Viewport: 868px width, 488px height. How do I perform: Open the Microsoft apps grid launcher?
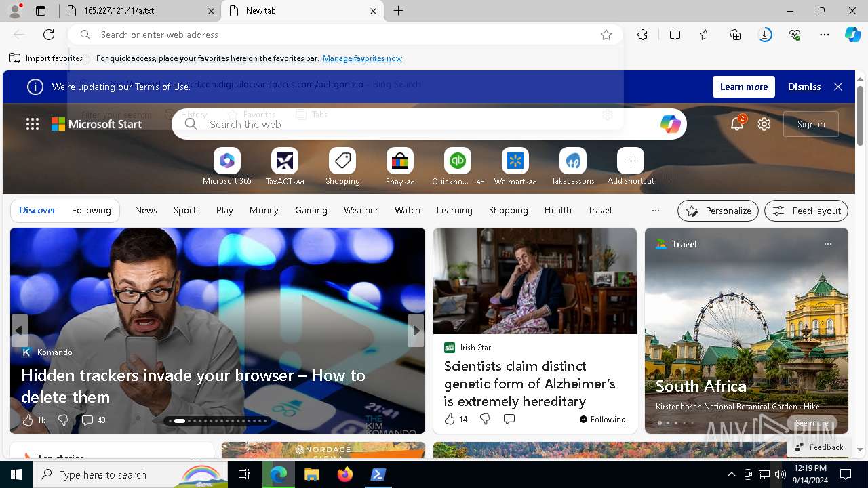click(x=33, y=124)
